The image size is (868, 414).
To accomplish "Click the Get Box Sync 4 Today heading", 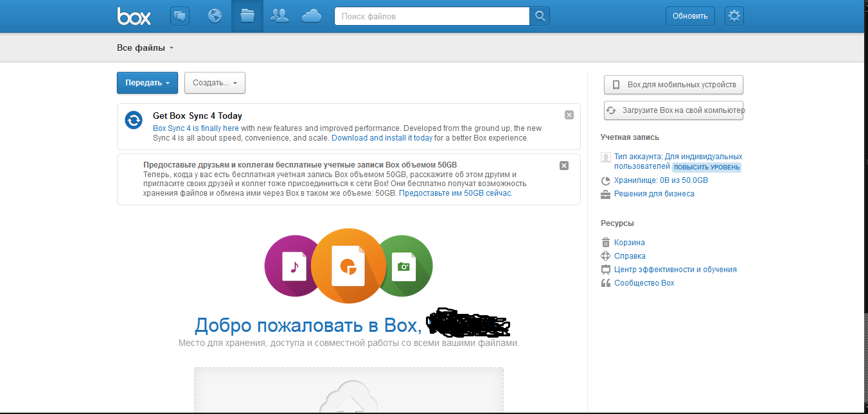I will (x=197, y=116).
